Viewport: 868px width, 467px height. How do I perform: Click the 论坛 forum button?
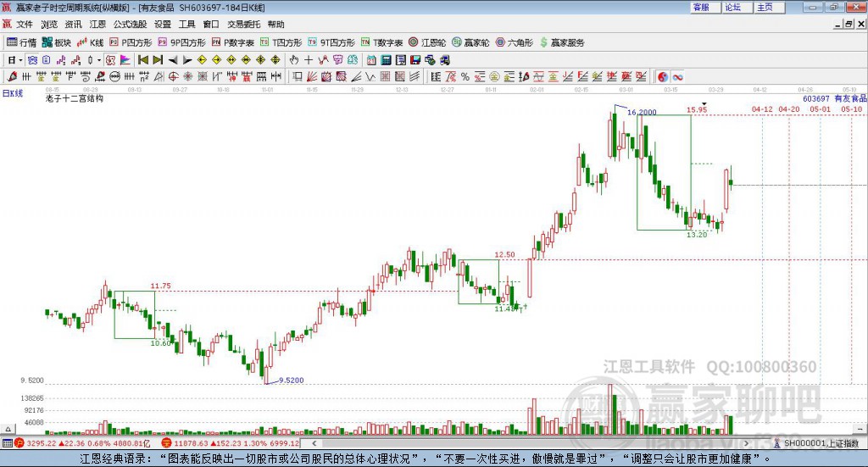tap(737, 7)
